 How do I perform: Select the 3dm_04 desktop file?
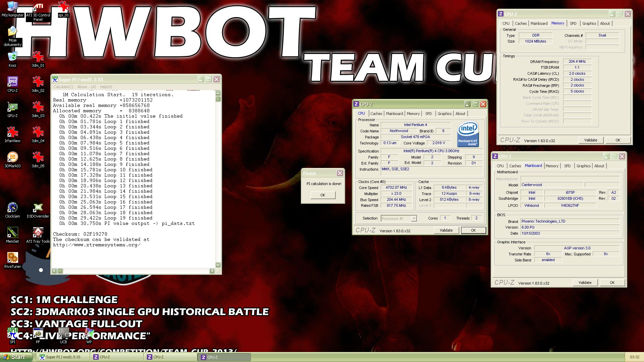[38, 135]
